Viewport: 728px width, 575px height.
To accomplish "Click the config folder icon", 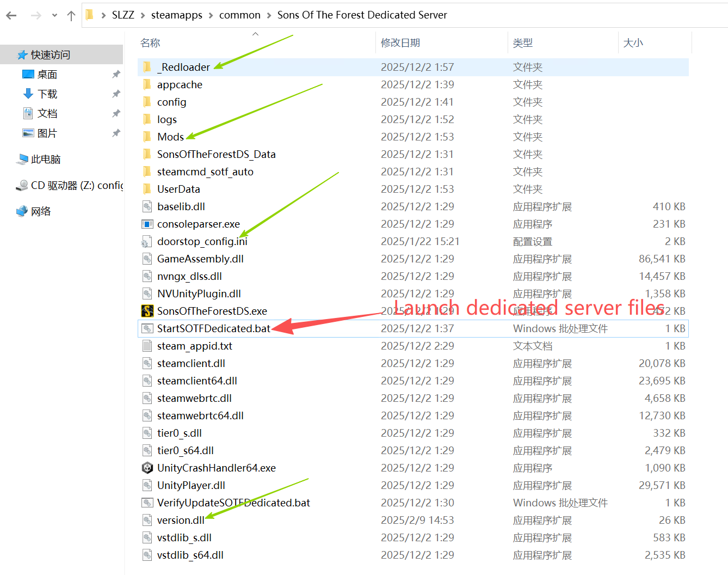I will point(147,102).
